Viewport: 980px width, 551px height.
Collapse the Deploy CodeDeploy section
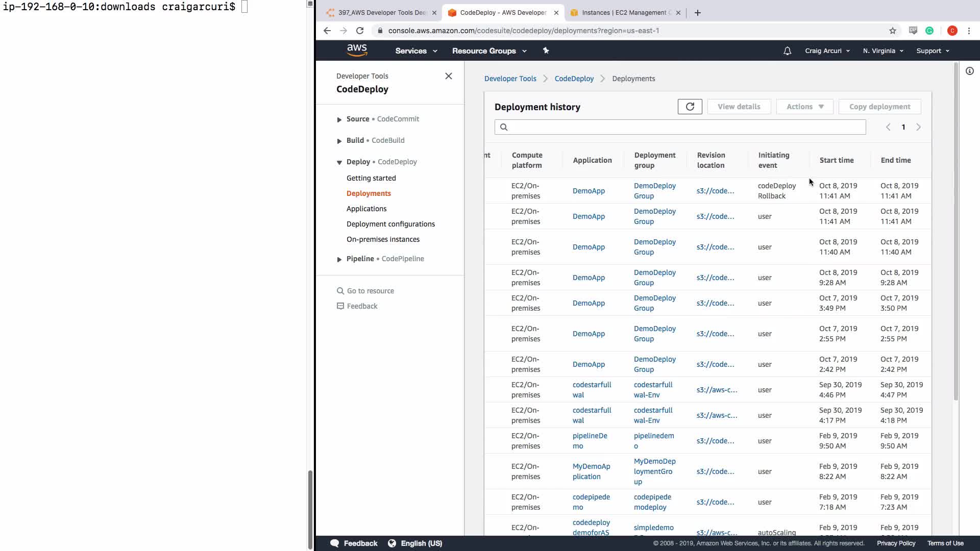(339, 162)
